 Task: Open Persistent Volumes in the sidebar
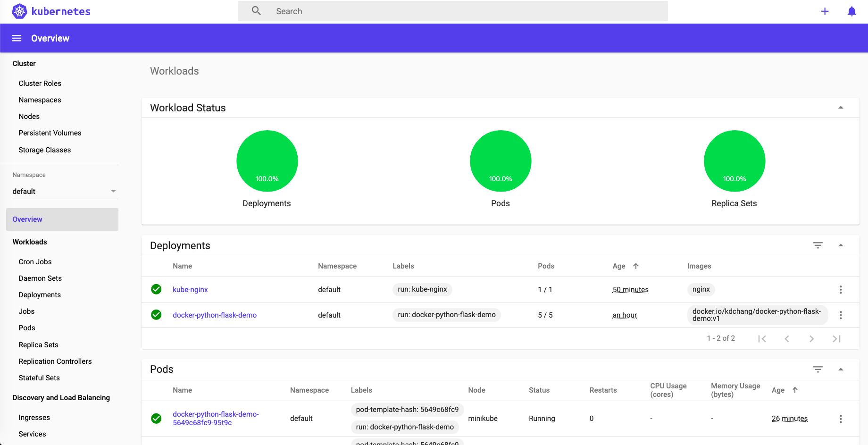(50, 133)
